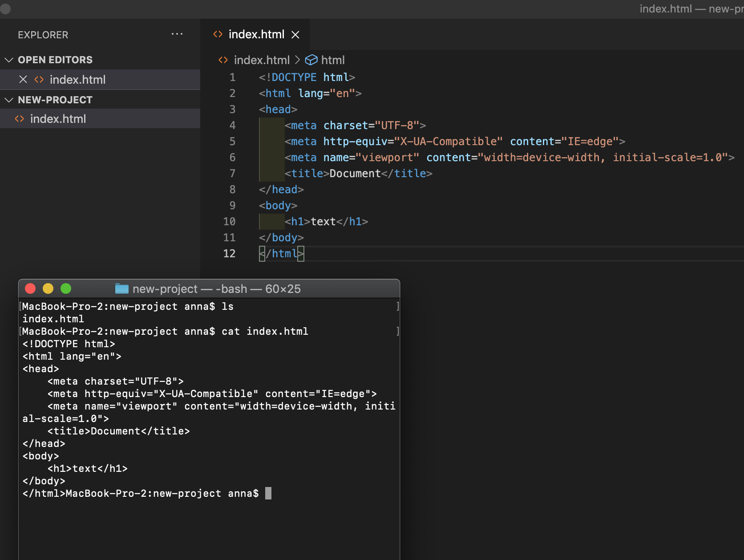
Task: Collapse the NEW-PROJECT folder section
Action: [x=9, y=100]
